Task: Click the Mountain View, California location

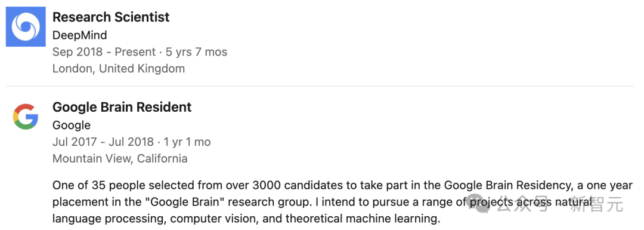Action: point(120,158)
